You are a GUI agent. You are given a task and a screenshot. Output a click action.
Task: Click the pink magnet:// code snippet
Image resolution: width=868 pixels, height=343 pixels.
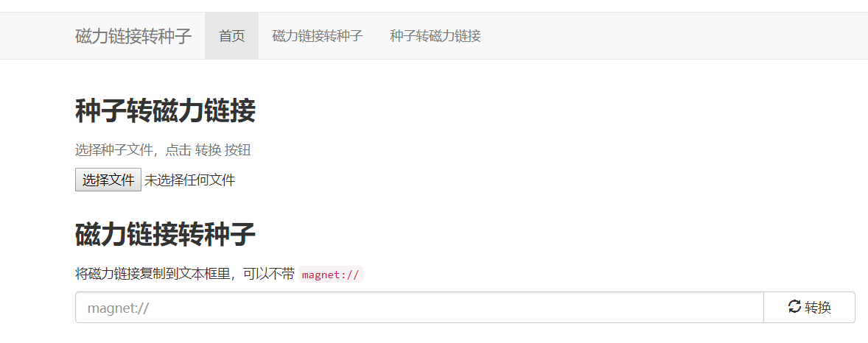coord(331,275)
